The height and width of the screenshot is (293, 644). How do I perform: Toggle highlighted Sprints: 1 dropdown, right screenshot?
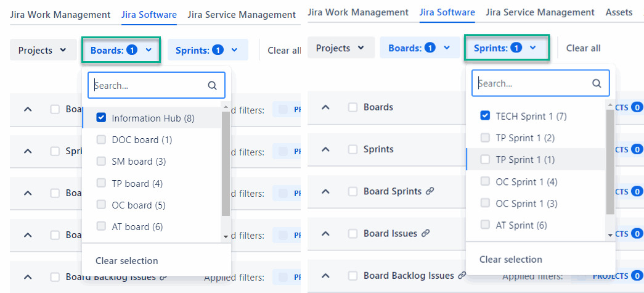507,48
